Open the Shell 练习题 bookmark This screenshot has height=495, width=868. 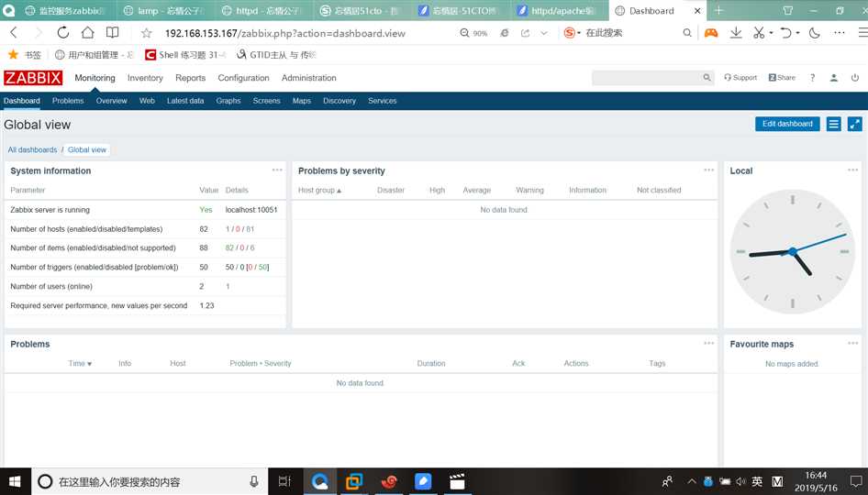[x=185, y=55]
